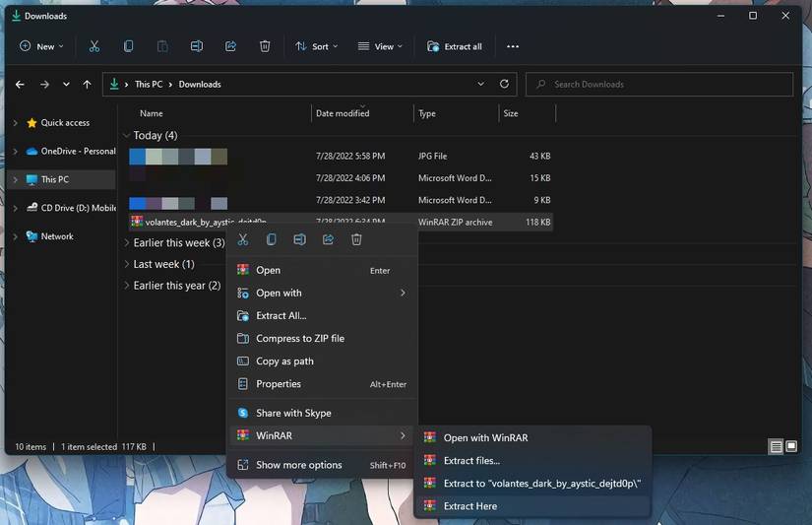Click the Extract all button
Image resolution: width=812 pixels, height=525 pixels.
point(455,46)
